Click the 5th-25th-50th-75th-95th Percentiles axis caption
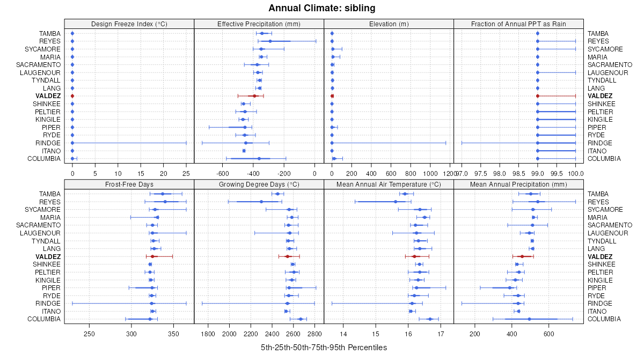This screenshot has width=644, height=362. [324, 348]
